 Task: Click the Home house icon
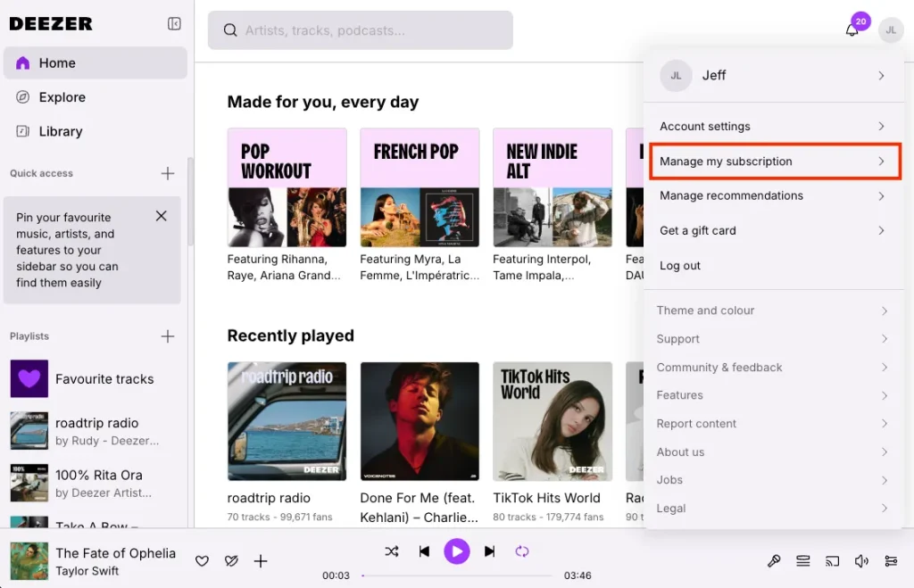point(22,63)
